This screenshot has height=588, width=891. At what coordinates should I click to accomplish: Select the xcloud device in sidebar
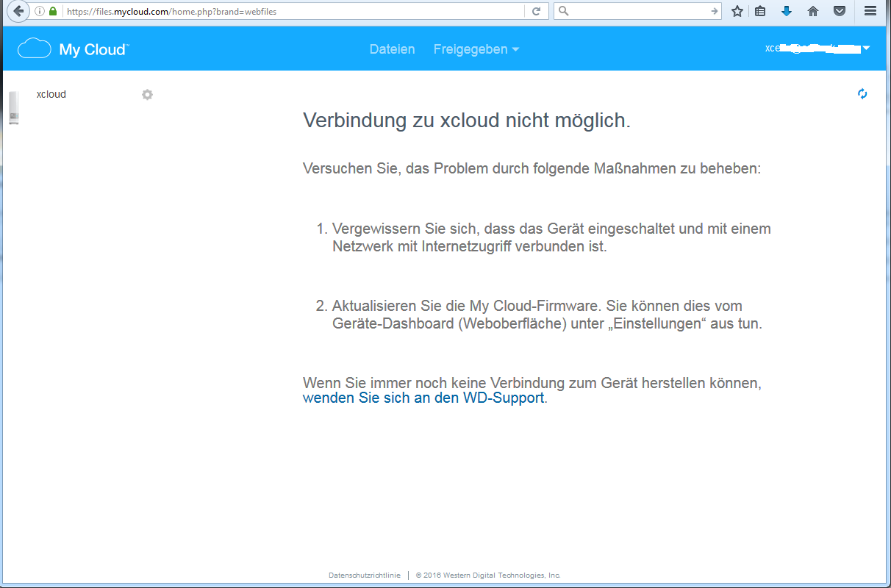[51, 95]
